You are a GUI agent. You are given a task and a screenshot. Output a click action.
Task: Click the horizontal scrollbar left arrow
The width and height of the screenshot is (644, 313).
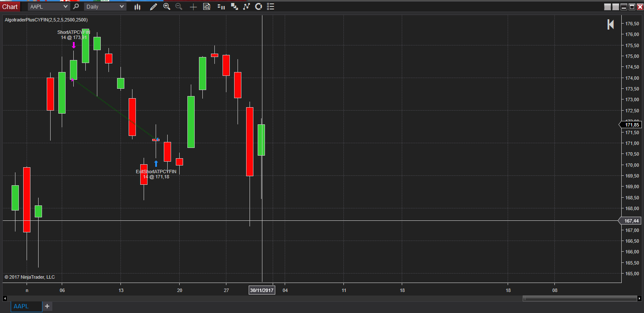pos(5,298)
